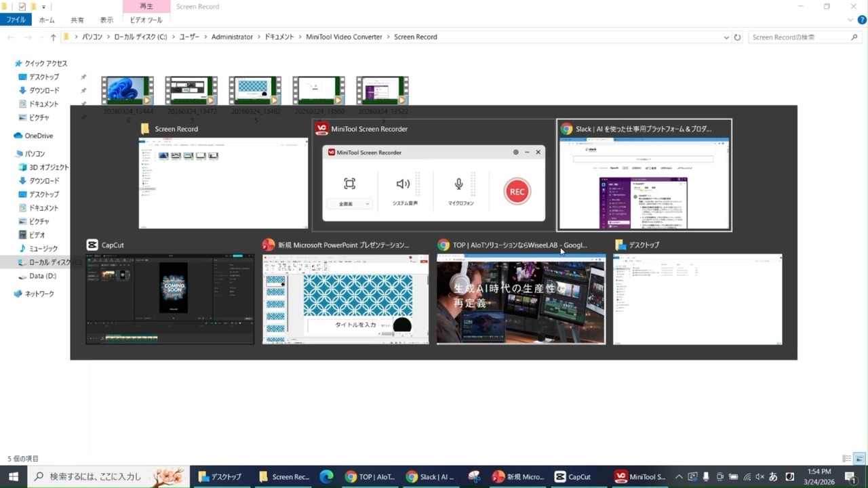The image size is (868, 488).
Task: Open the Quick Access toolbar customize dropdown
Action: point(44,7)
